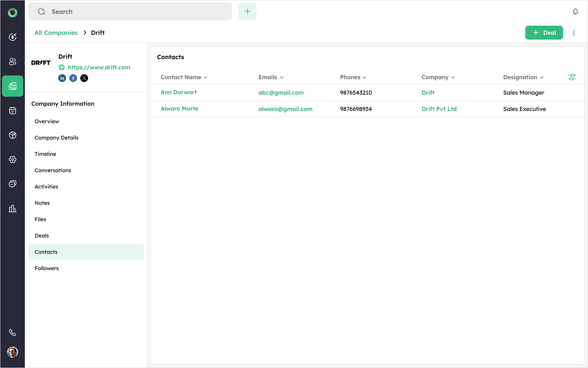This screenshot has width=588, height=368.
Task: Click the green Deal button
Action: tap(544, 33)
